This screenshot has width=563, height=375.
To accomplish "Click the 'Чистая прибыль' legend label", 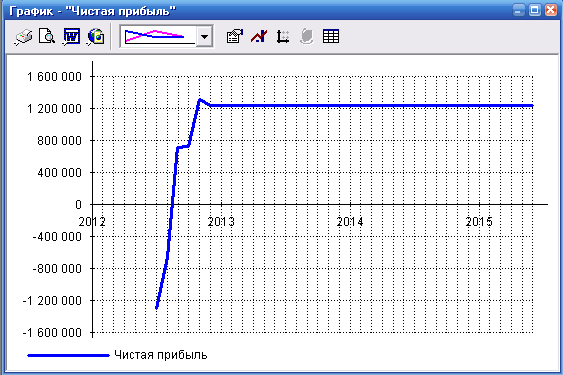I will point(160,355).
